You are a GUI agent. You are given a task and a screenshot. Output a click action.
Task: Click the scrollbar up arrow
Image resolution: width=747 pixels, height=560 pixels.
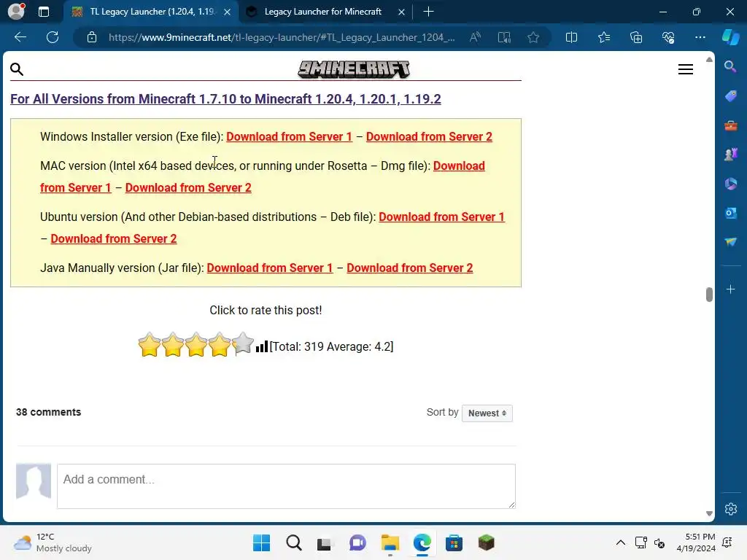[709, 60]
